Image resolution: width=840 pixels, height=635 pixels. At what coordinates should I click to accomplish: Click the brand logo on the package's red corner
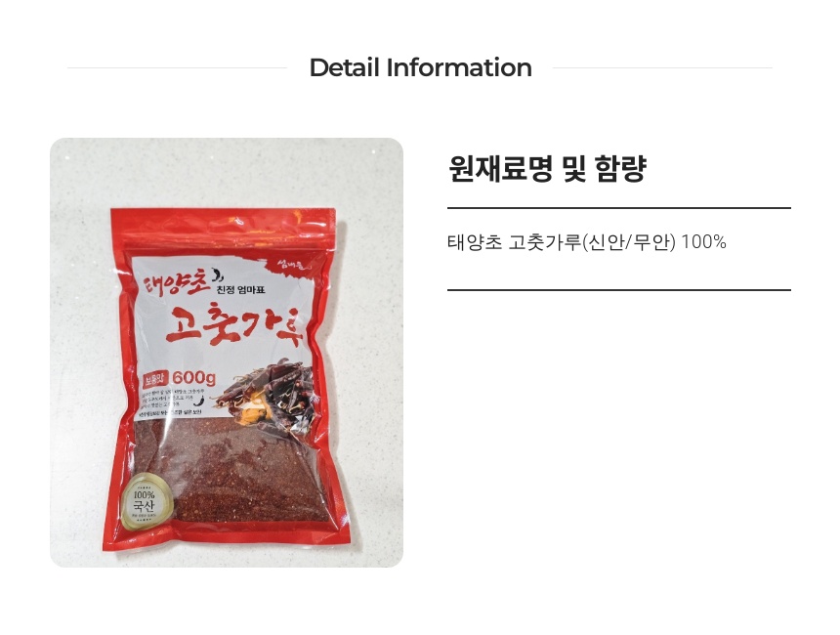[x=291, y=264]
